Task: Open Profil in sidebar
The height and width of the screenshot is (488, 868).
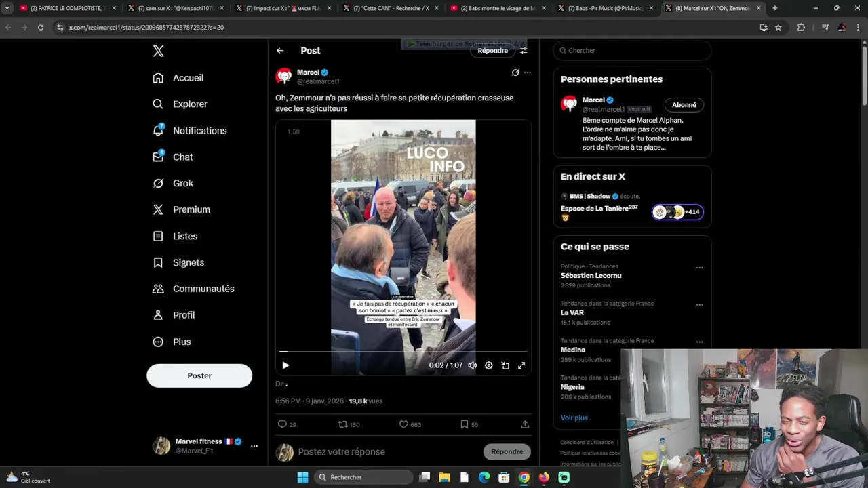Action: tap(174, 315)
